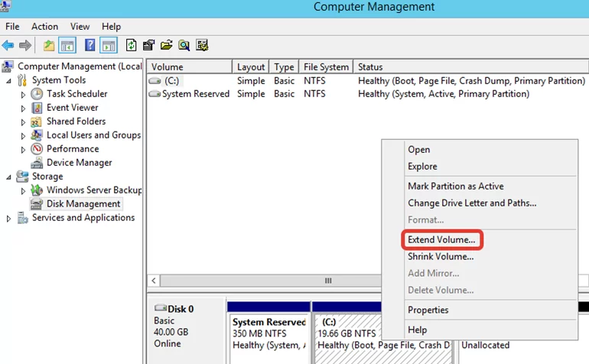This screenshot has width=589, height=364.
Task: Click the Disk Management icon in tree
Action: click(x=37, y=204)
